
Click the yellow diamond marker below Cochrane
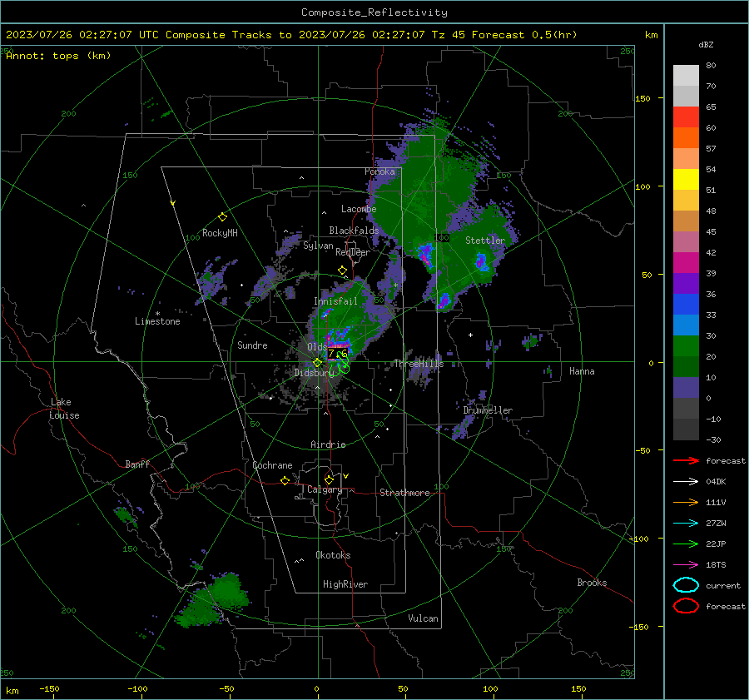tap(285, 481)
